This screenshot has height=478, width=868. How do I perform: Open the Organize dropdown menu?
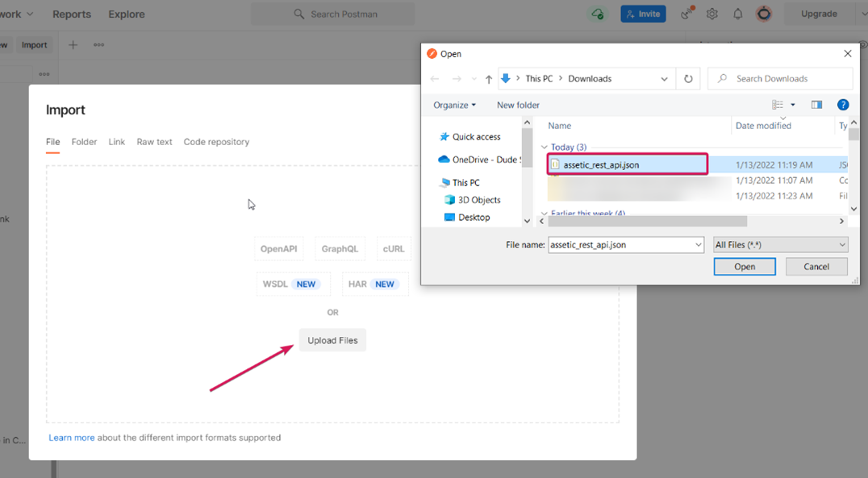tap(454, 105)
